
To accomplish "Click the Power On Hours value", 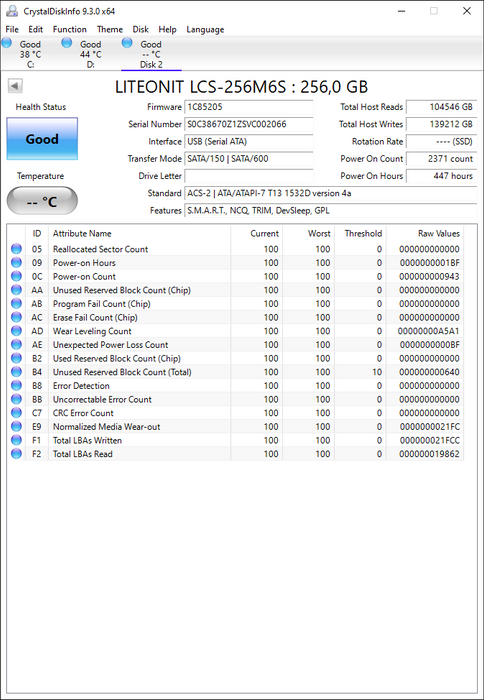I will point(441,176).
